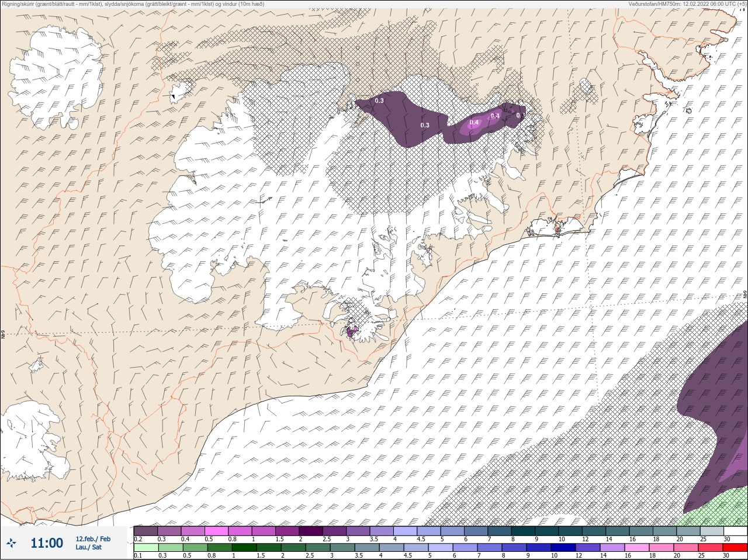Click the 'Lau./ Sat' weekday text
748x560 pixels.
[89, 548]
